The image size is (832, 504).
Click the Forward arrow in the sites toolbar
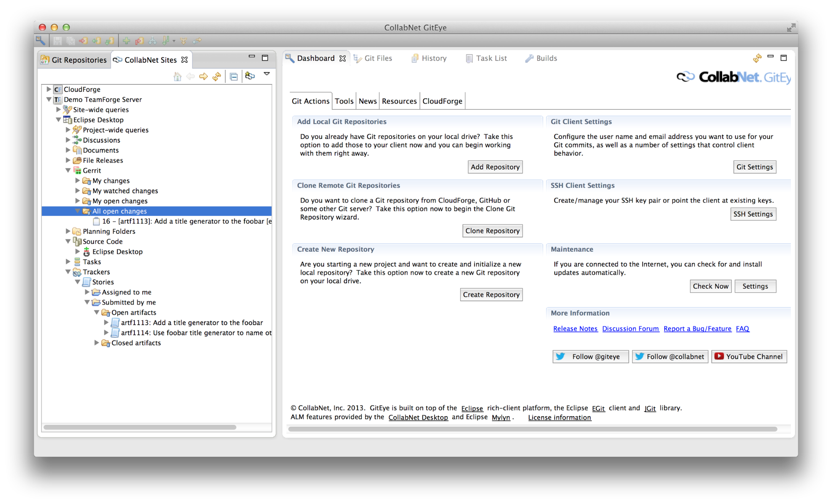(203, 77)
